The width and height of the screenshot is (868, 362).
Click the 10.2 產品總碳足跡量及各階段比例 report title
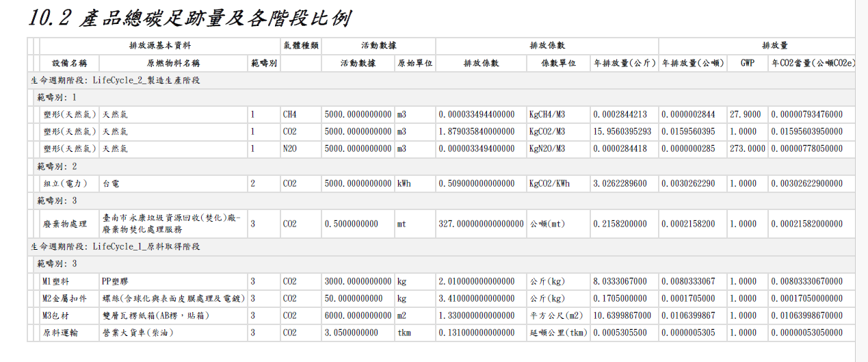point(189,18)
